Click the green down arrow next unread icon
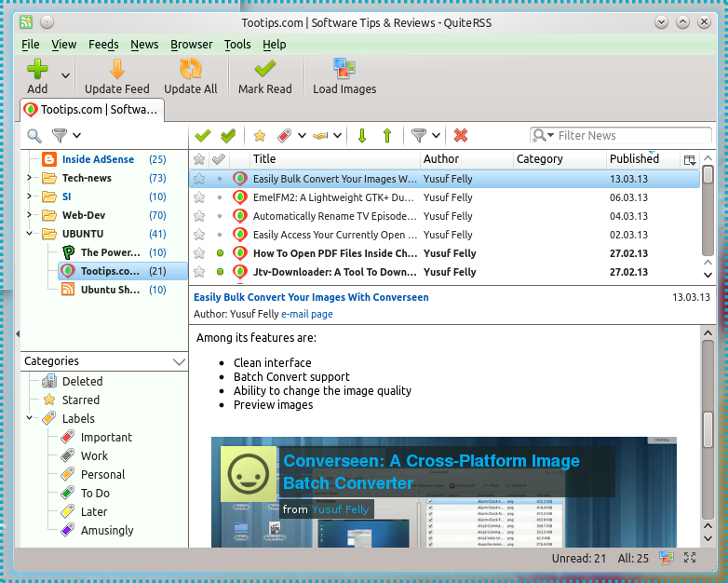The width and height of the screenshot is (728, 583). [x=362, y=136]
